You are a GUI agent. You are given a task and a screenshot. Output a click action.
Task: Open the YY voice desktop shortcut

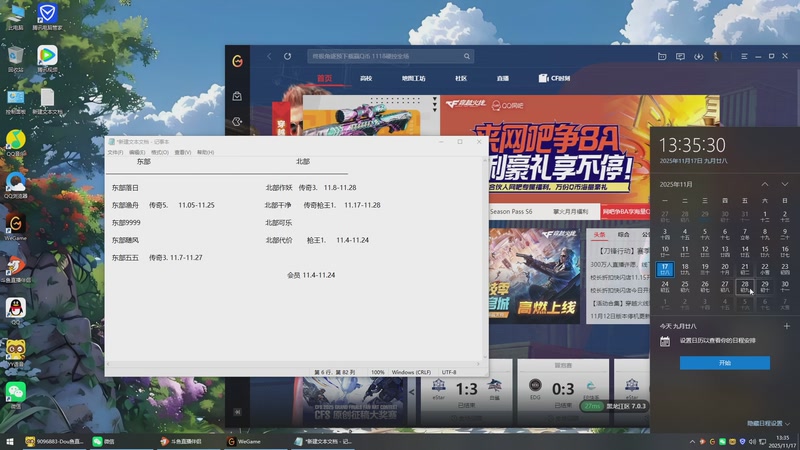16,353
